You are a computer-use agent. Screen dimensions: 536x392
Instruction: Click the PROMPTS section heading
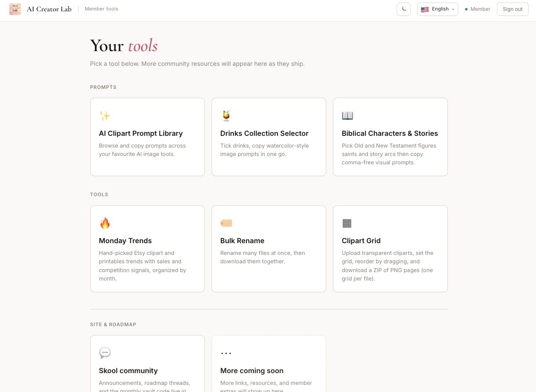[x=103, y=87]
